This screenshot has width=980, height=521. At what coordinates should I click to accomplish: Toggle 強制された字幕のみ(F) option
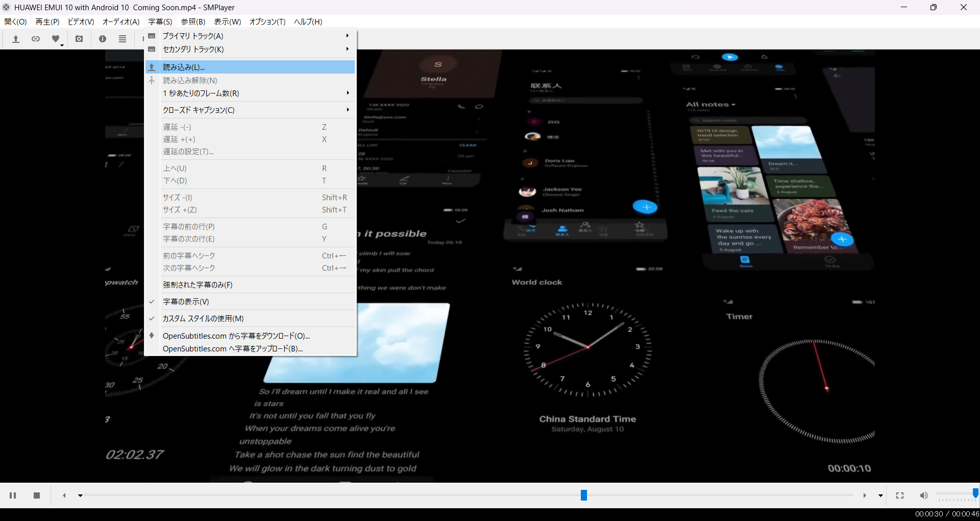click(x=198, y=285)
